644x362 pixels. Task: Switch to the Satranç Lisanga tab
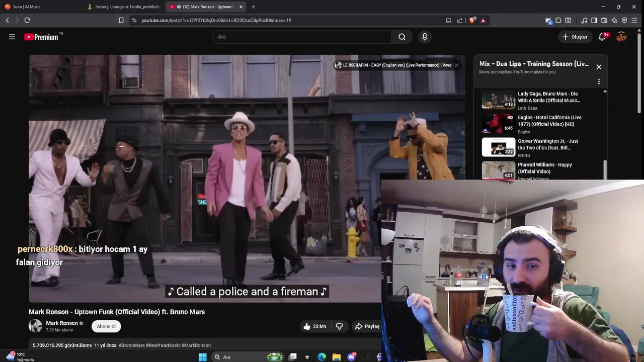[124, 7]
